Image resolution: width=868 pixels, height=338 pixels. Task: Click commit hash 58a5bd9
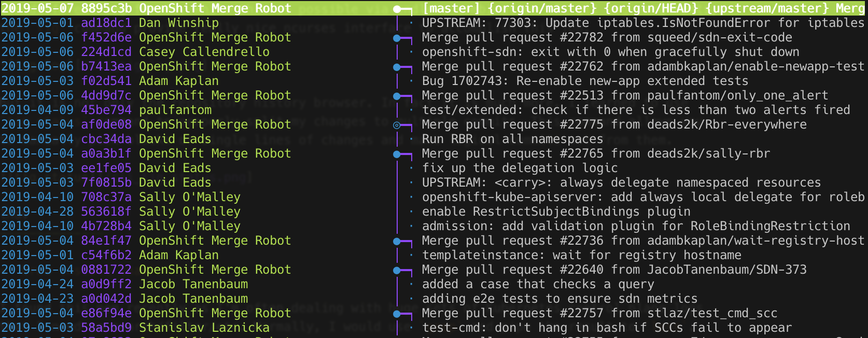click(x=106, y=328)
